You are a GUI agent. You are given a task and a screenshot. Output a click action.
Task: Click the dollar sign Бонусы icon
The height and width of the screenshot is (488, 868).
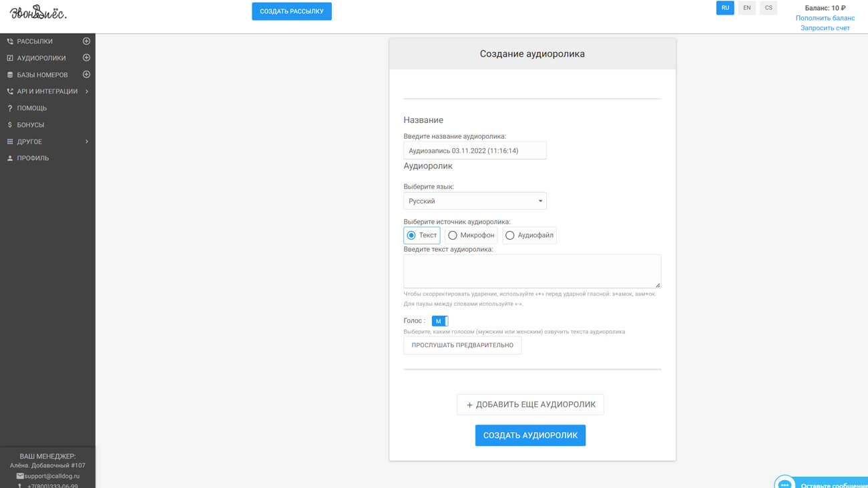pos(10,125)
